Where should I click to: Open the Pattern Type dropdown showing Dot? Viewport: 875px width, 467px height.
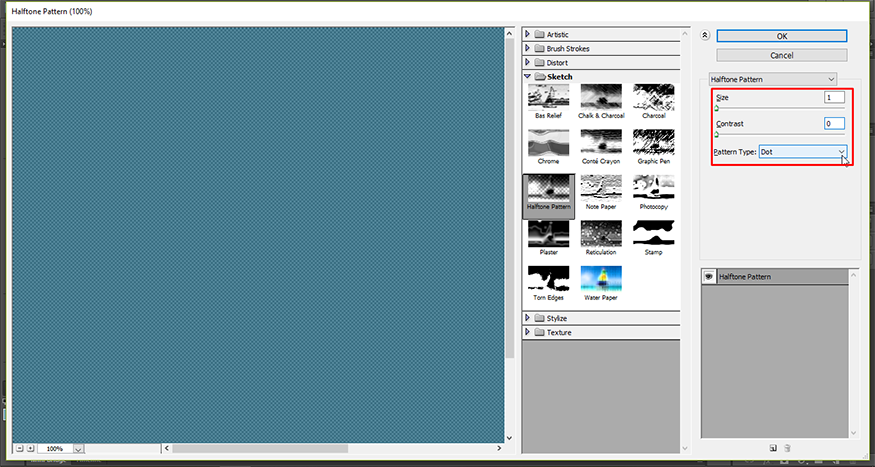[x=803, y=152]
